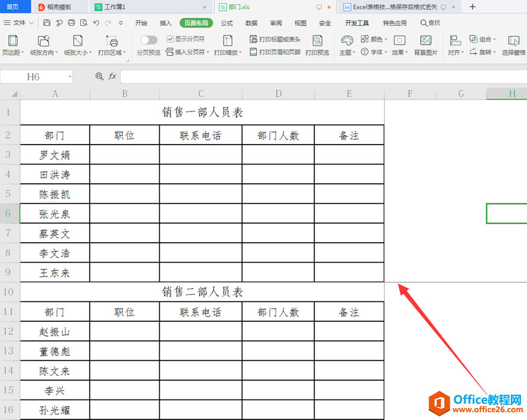Click the fx insert function icon
The width and height of the screenshot is (527, 420).
click(112, 77)
